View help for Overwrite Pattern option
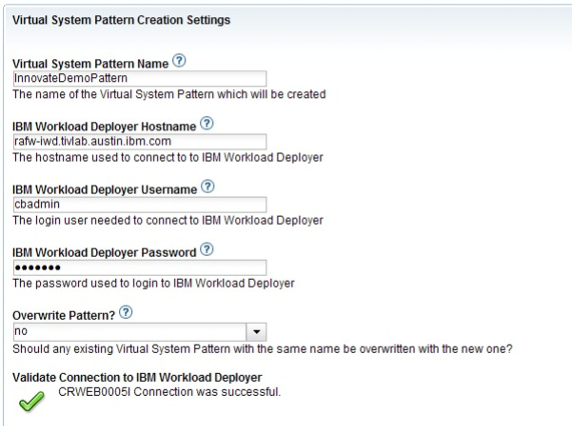 pyautogui.click(x=126, y=313)
